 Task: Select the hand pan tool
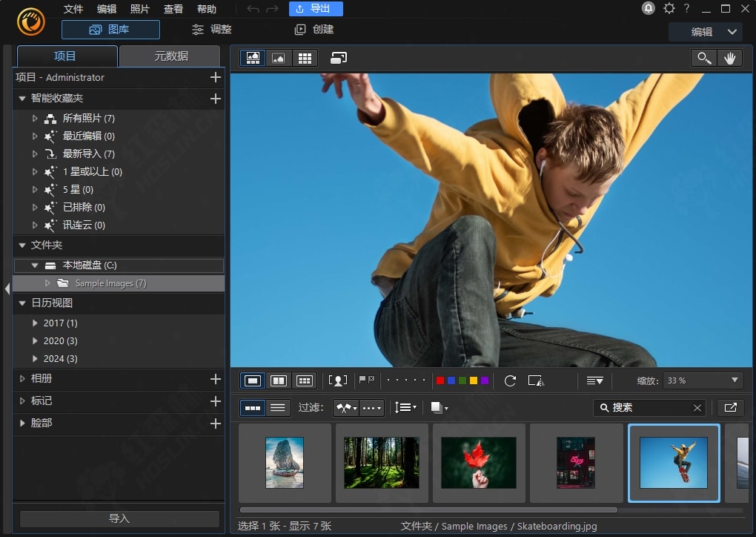[730, 59]
